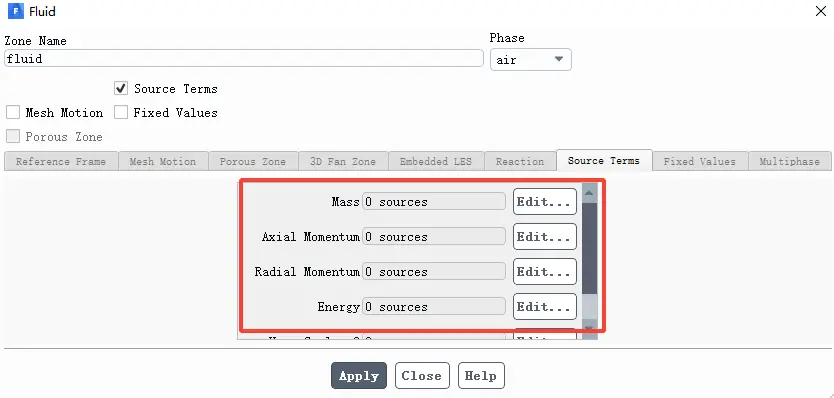Image resolution: width=834 pixels, height=398 pixels.
Task: Uncheck the Source Terms checkbox
Action: point(121,88)
